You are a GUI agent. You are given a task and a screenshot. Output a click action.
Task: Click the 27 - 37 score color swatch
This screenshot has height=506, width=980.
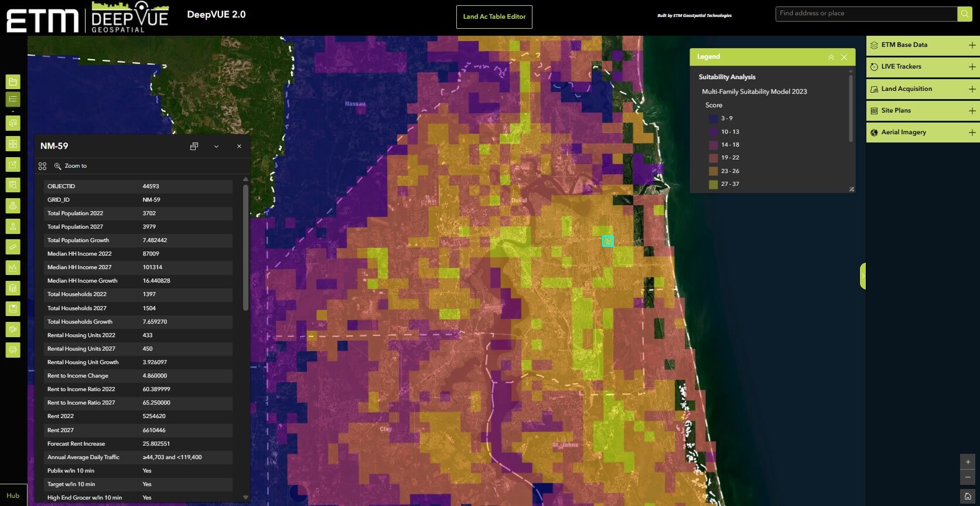[x=713, y=184]
